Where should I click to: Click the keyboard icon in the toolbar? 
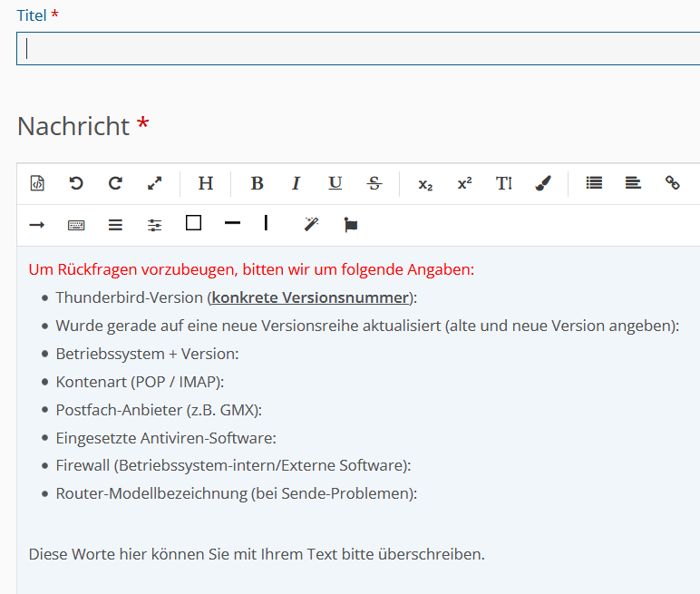click(x=76, y=225)
